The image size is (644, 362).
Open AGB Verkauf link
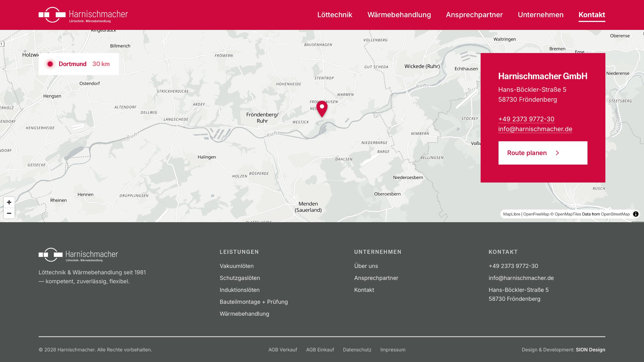(282, 350)
